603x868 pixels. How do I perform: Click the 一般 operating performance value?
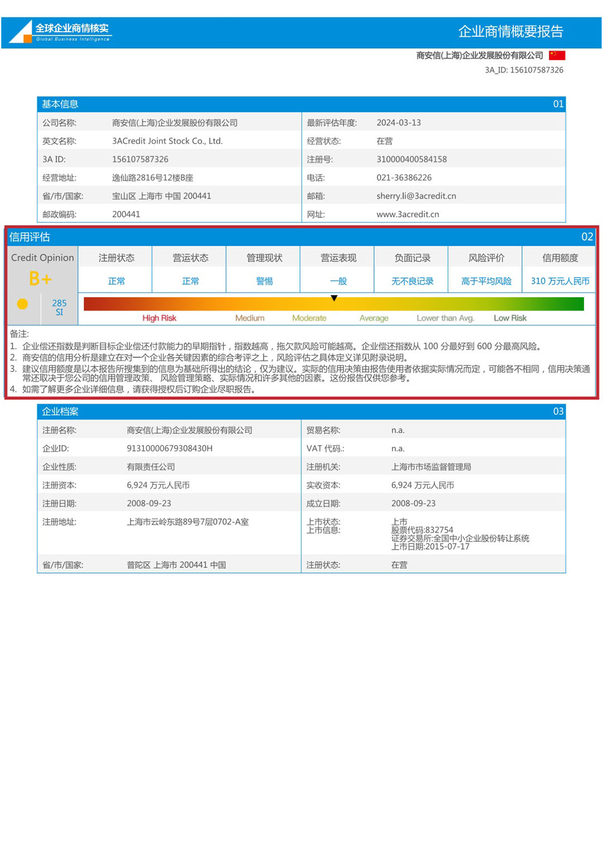(338, 281)
